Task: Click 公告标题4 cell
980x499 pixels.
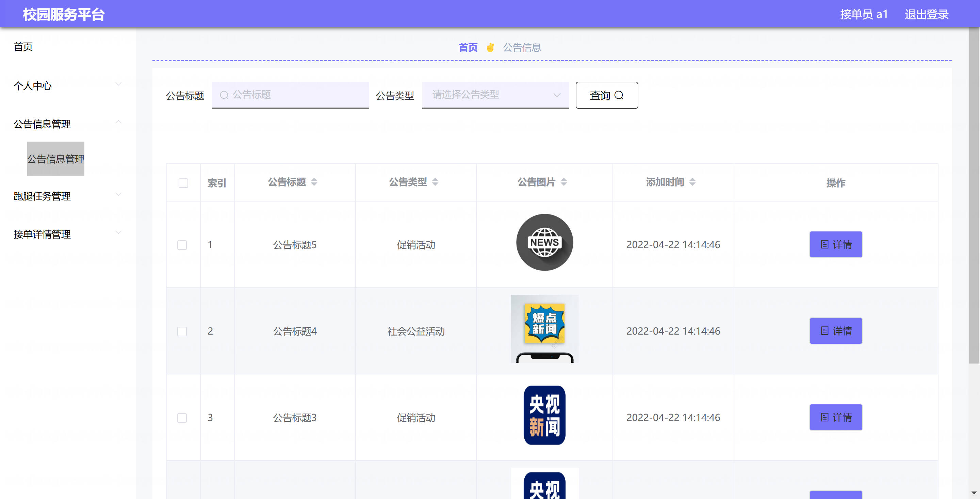Action: [295, 331]
